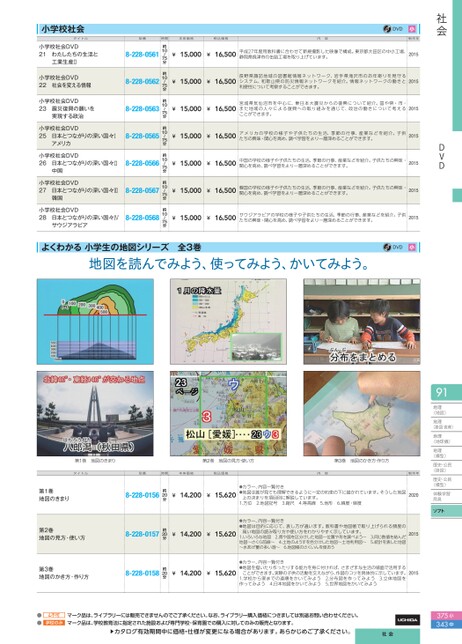Open the contour elevation diagram thumbnail

click(95, 322)
